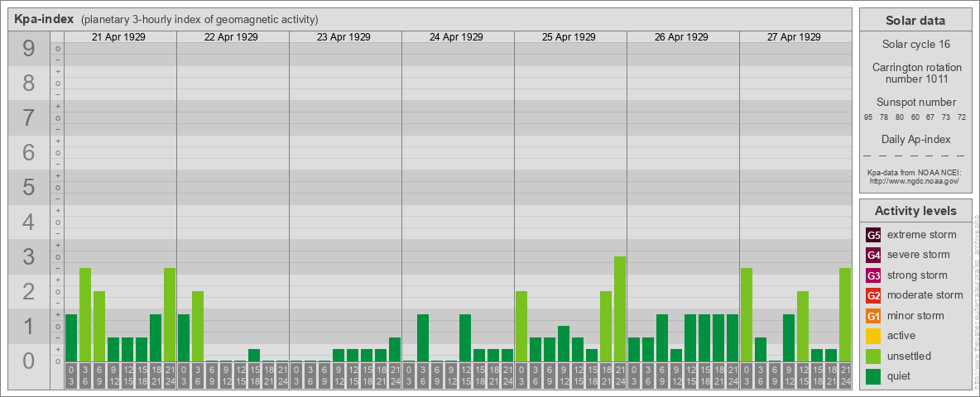Click the unsettled legend label
Viewport: 980px width, 397px height.
pyautogui.click(x=910, y=356)
